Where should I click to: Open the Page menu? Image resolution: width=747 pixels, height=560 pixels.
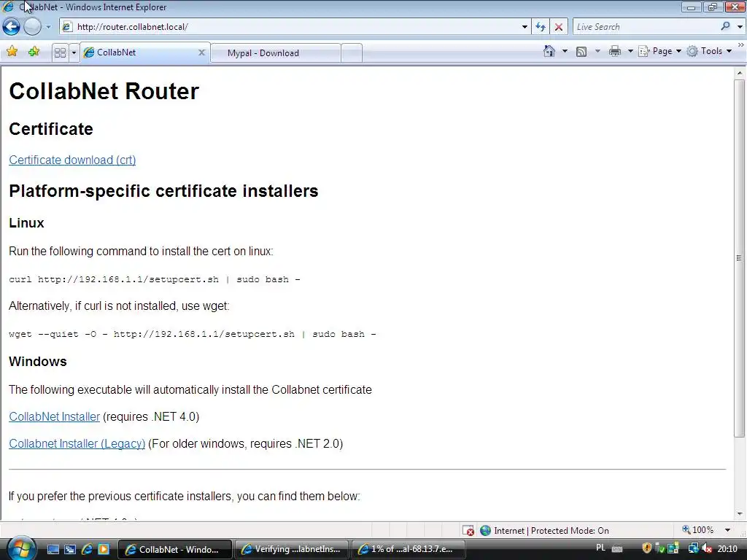point(659,51)
